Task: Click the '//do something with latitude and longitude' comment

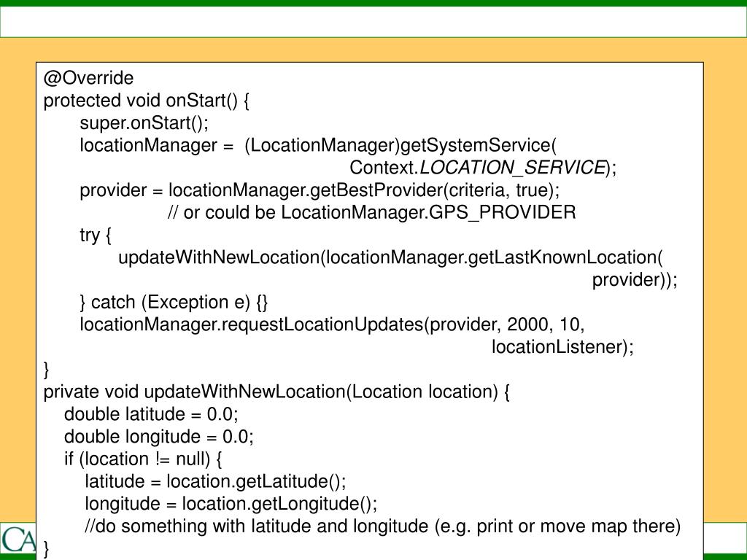Action: tap(382, 526)
